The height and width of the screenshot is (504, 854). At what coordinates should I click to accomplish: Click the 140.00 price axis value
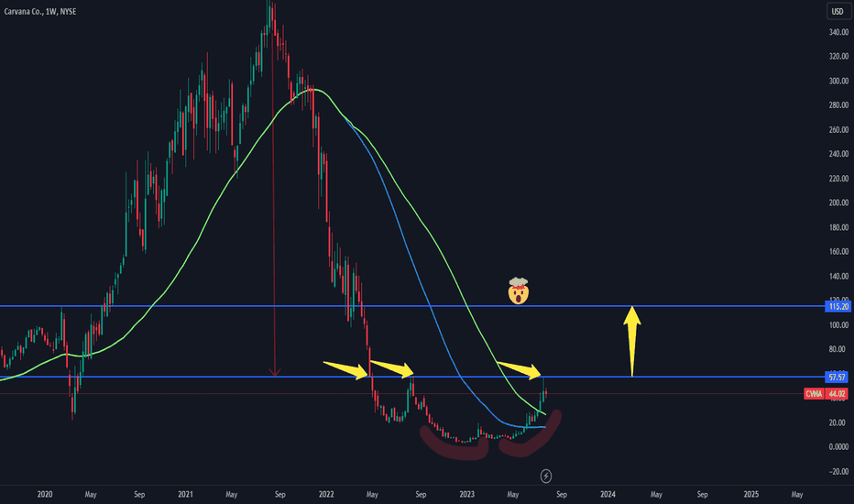coord(838,276)
